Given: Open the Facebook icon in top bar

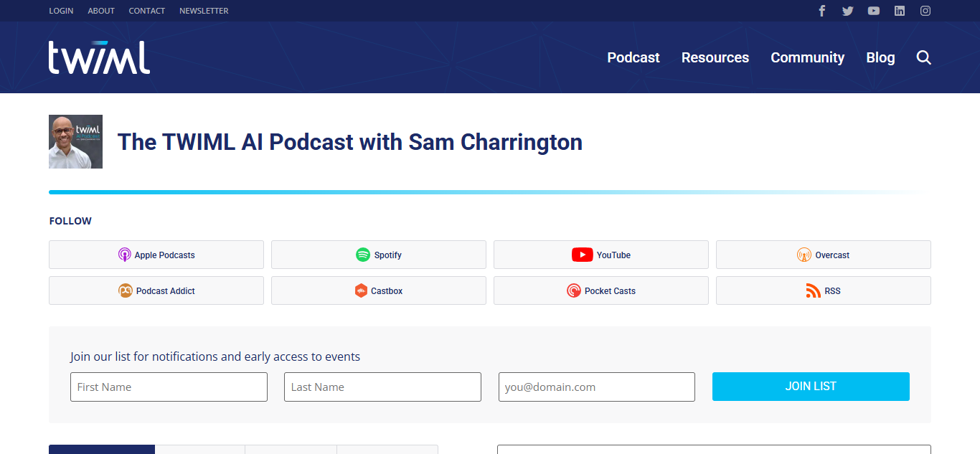Looking at the screenshot, I should pyautogui.click(x=822, y=11).
